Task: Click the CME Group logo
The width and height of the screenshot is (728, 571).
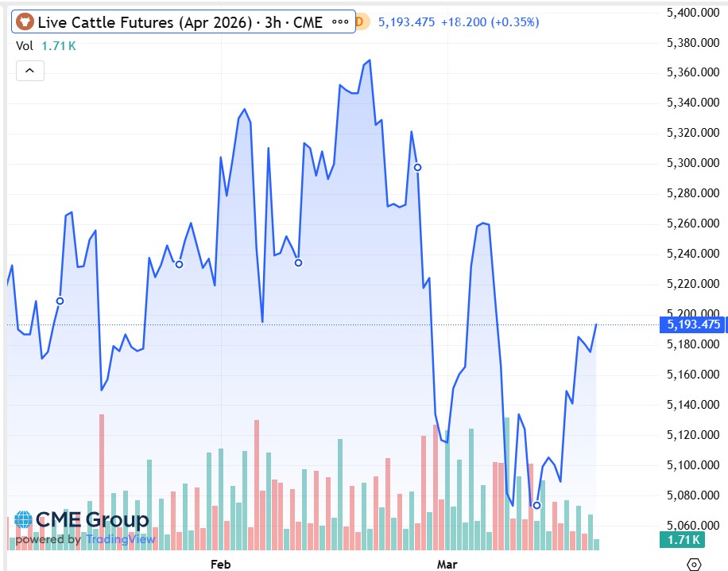Action: click(82, 521)
